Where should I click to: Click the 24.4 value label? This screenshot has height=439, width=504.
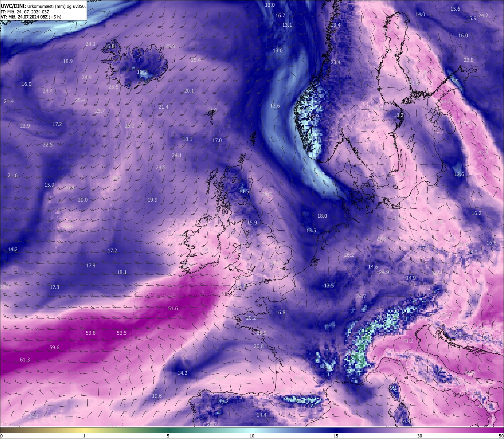pos(48,91)
